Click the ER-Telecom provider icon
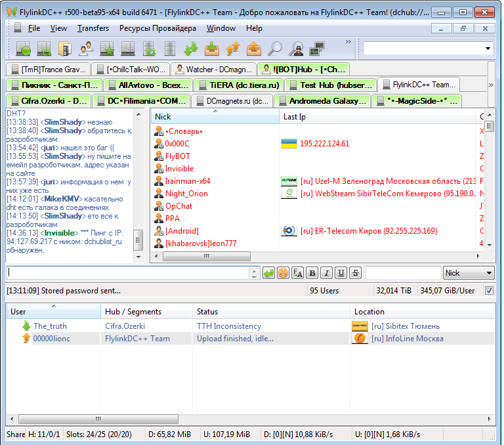The image size is (504, 445). (289, 230)
